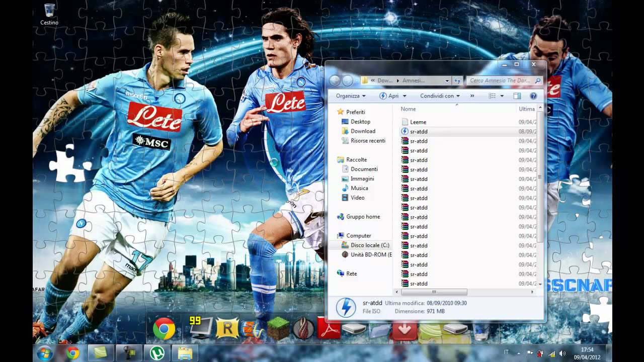Select Raccolte in the sidebar

tap(356, 159)
